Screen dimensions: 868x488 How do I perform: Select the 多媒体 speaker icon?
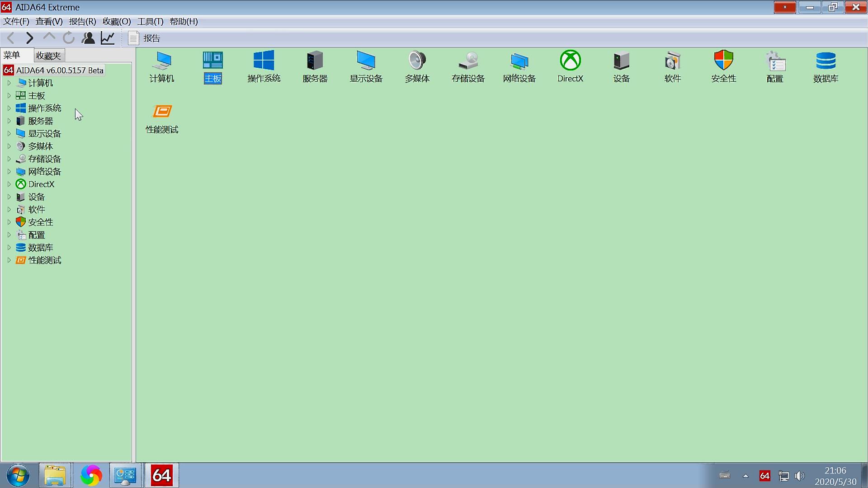click(417, 61)
